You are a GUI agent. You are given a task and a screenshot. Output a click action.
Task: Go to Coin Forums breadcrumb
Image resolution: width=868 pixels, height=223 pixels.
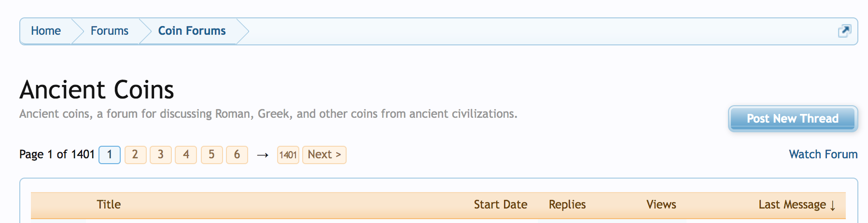tap(192, 31)
